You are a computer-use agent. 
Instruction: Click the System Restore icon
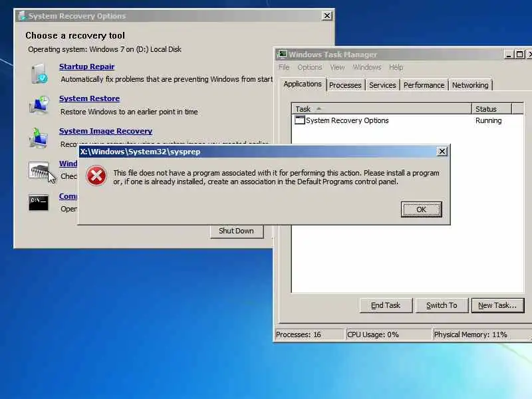39,105
